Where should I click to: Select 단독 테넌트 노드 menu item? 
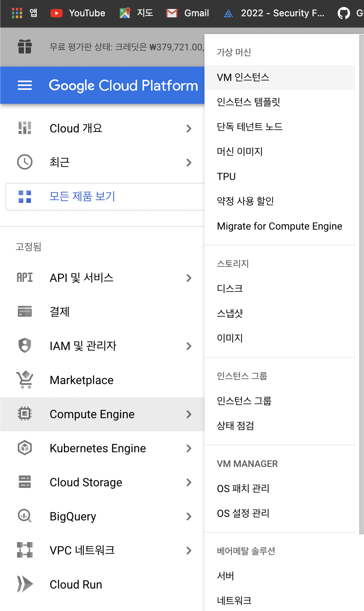pyautogui.click(x=280, y=127)
